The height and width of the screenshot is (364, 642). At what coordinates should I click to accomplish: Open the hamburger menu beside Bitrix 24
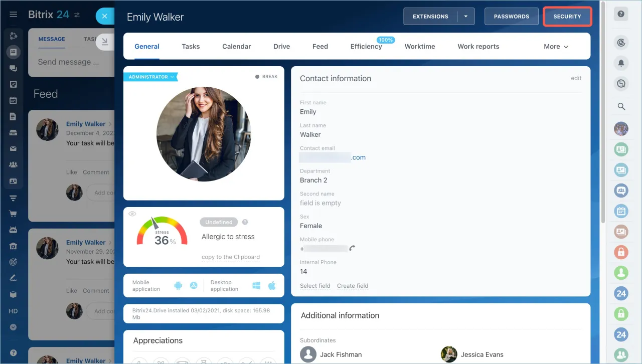pos(14,15)
